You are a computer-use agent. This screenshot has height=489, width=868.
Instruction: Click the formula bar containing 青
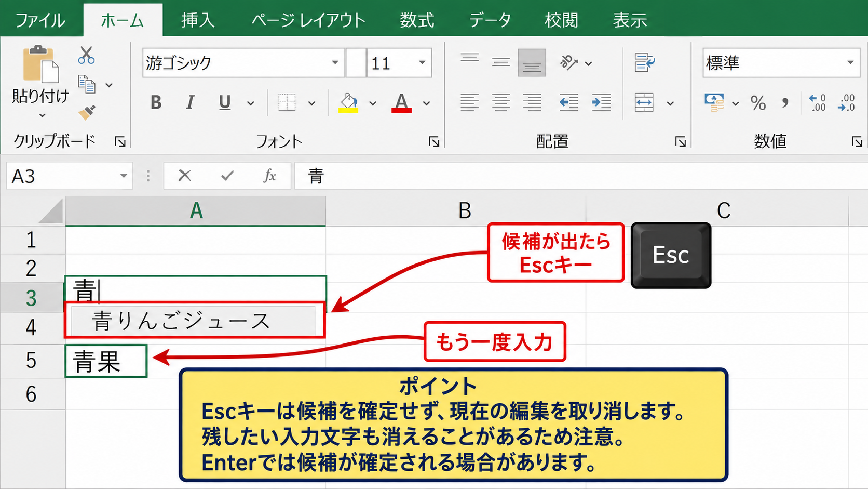click(580, 176)
